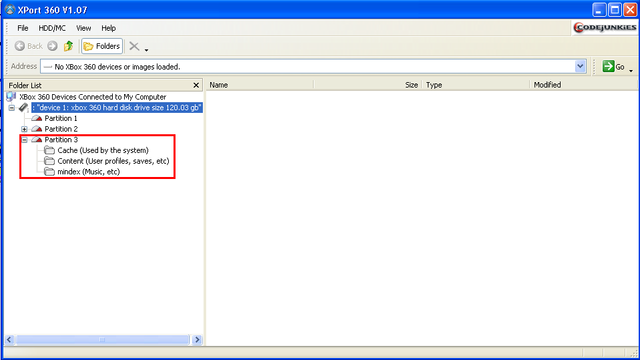Open Content (User profiles, saves, etc) folder
This screenshot has width=640, height=360.
pos(113,161)
